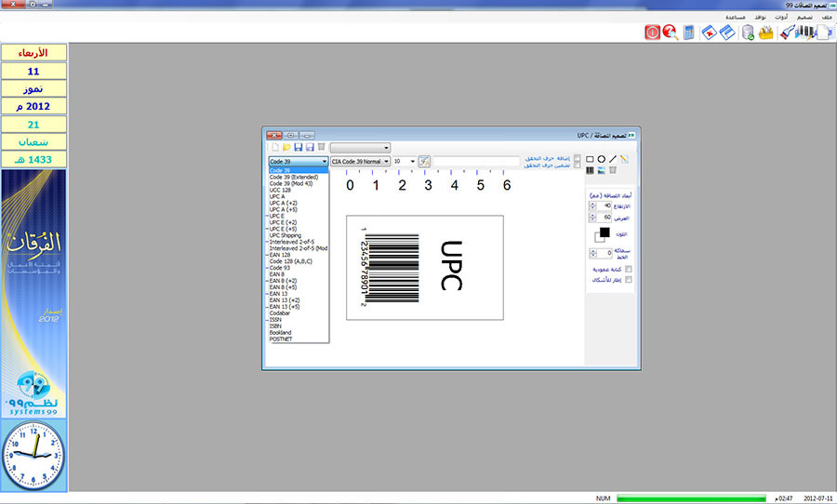This screenshot has height=504, width=837.
Task: Open the calculator icon in the toolbar
Action: click(x=688, y=33)
